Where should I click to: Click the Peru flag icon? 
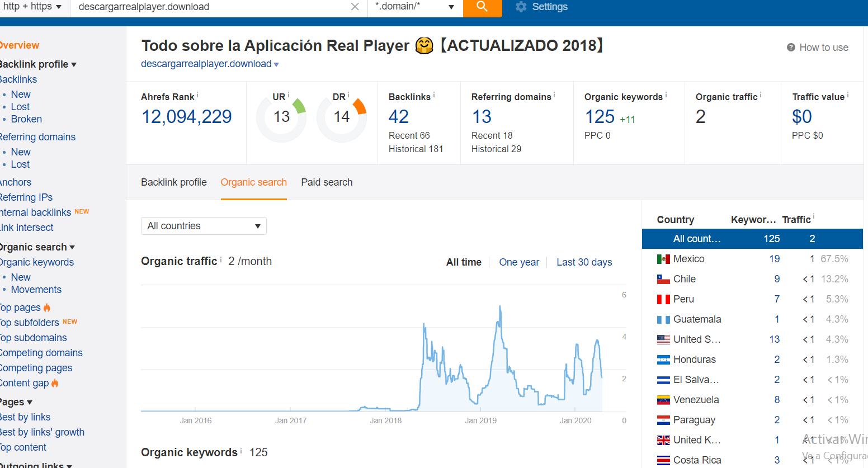663,299
